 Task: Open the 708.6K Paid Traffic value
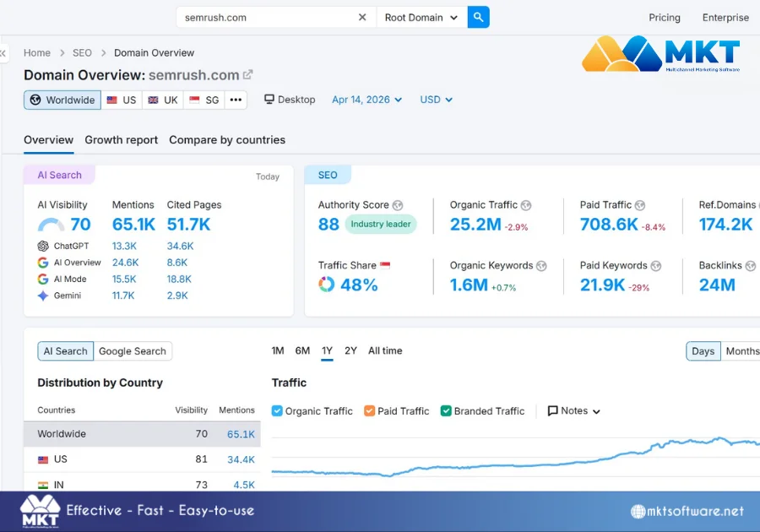609,225
